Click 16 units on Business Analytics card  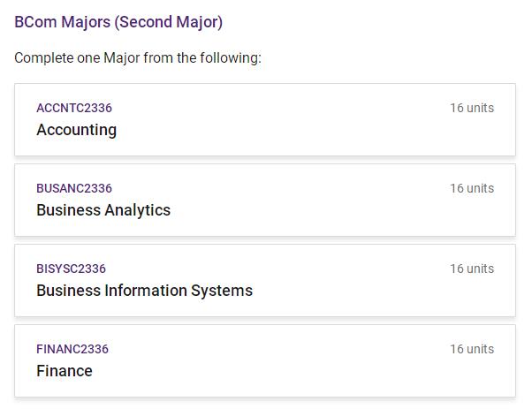coord(472,188)
